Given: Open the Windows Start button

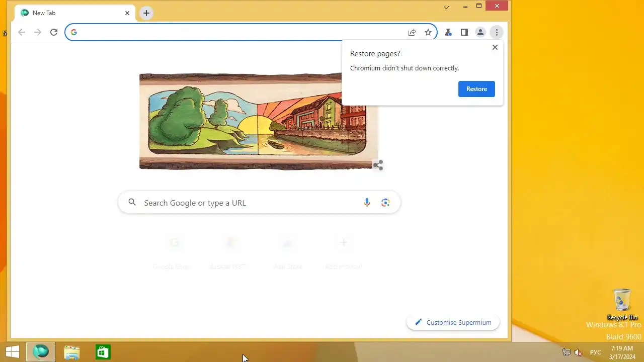Looking at the screenshot, I should (x=13, y=352).
